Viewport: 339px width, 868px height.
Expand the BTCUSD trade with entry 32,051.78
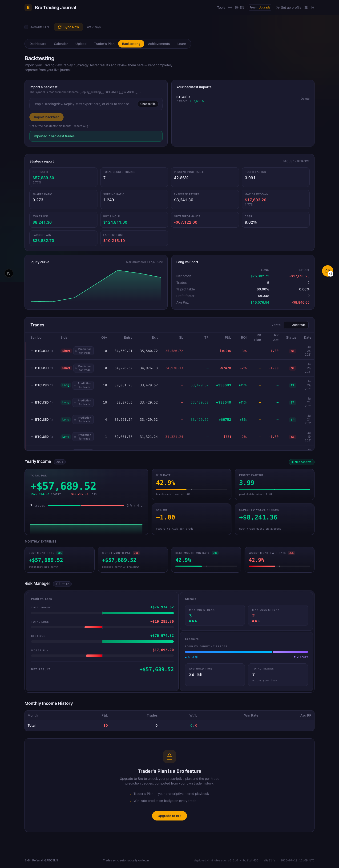pos(32,437)
